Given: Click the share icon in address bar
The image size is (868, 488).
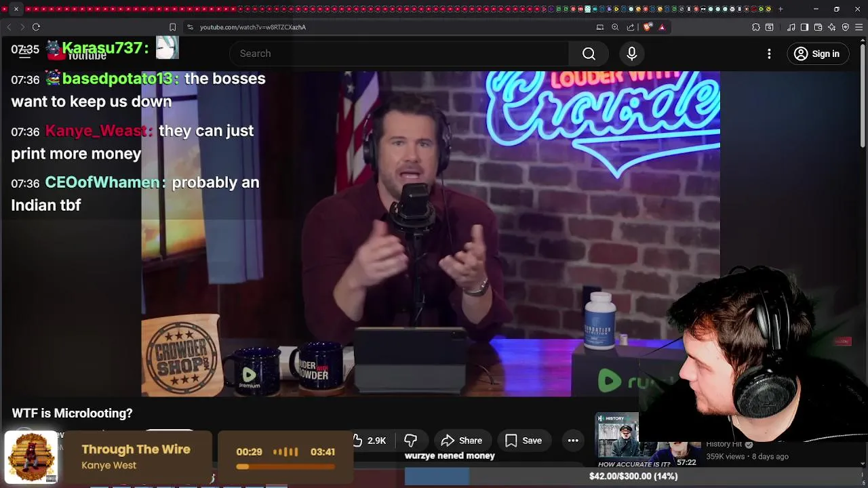Looking at the screenshot, I should click(x=631, y=27).
